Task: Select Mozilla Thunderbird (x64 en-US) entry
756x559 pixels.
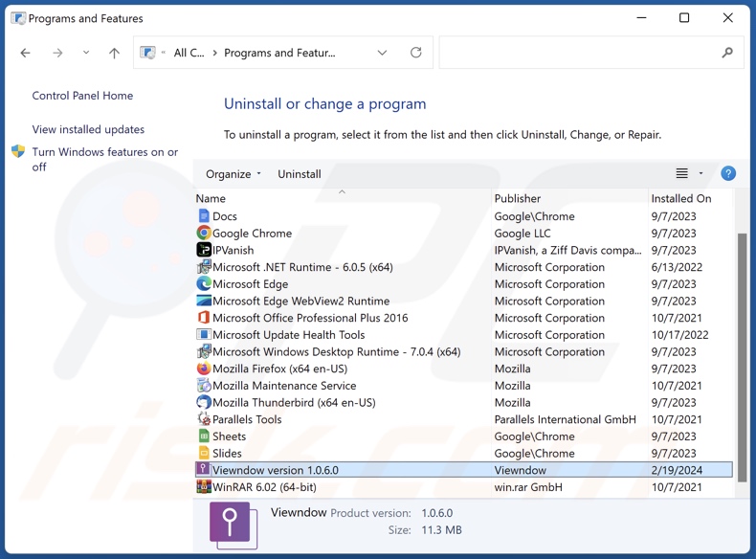Action: (294, 402)
